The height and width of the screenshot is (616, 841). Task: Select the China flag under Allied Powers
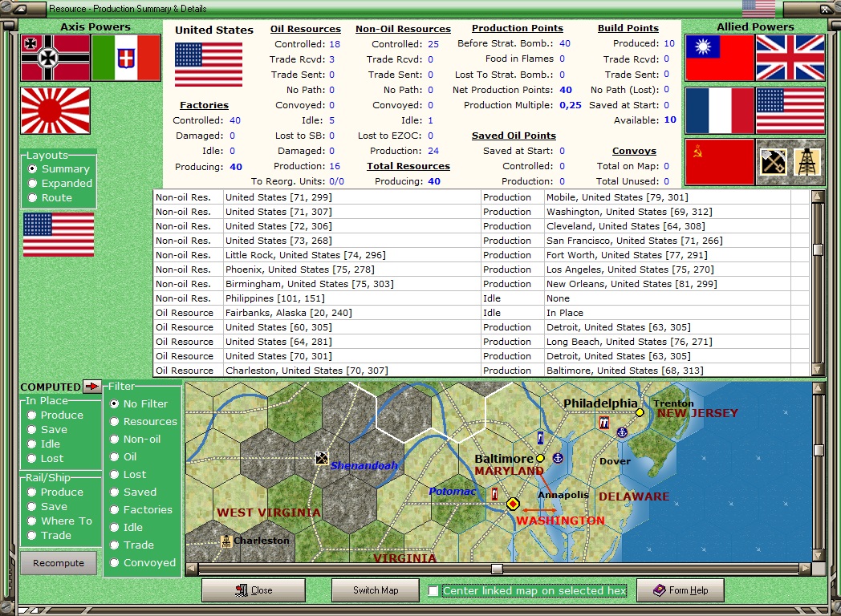coord(719,58)
